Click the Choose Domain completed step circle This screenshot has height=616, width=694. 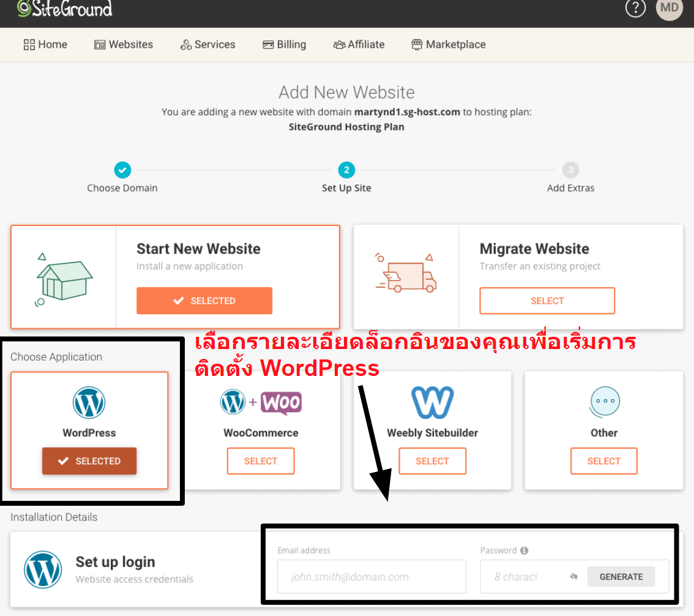coord(122,170)
